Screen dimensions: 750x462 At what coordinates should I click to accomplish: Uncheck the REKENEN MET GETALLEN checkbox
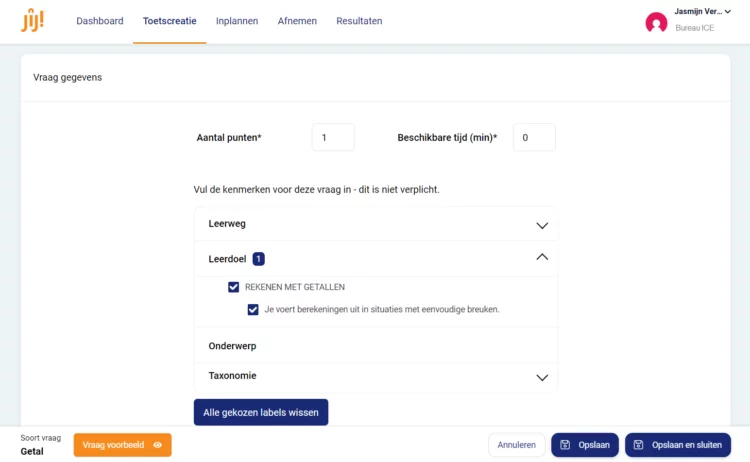(233, 287)
